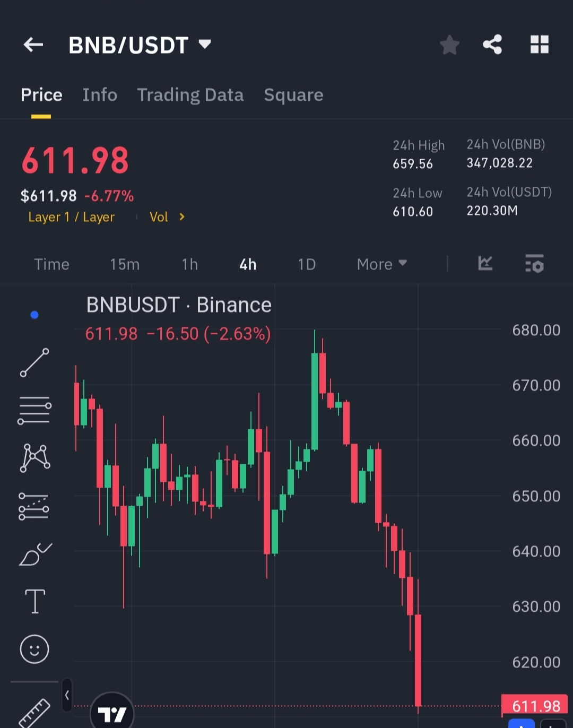573x728 pixels.
Task: Collapse the drawing toolbar with the side chevron
Action: [x=67, y=695]
